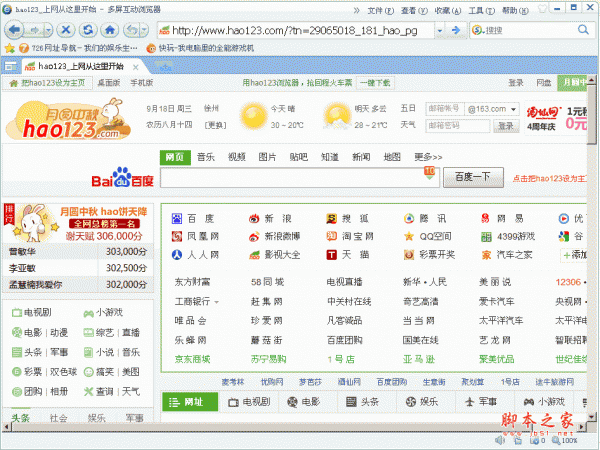Screen dimensions: 600x450
Task: Click the browser address bar URL
Action: coord(295,30)
